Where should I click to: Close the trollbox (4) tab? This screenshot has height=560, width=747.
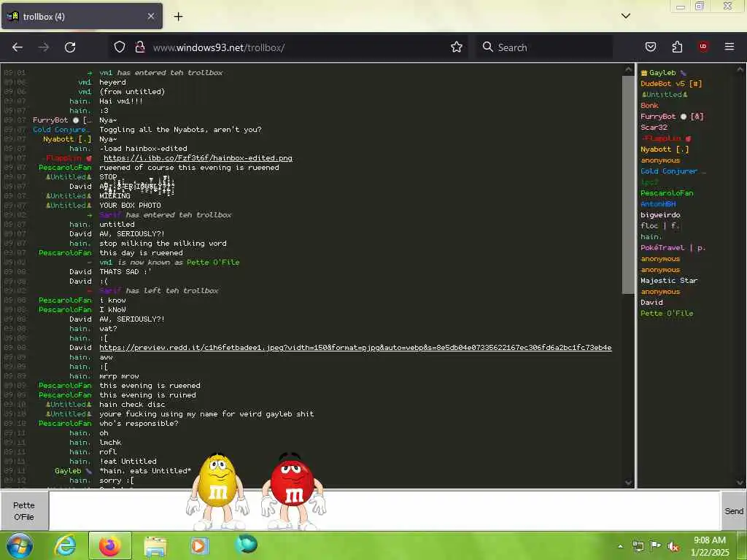point(150,16)
